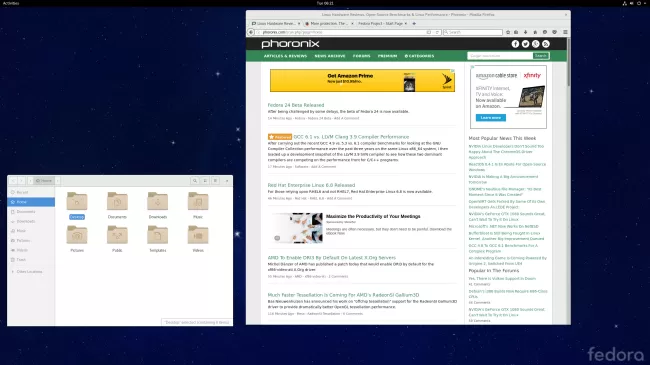The image size is (650, 365).
Task: Open GCC 6.1 vs. LLVM Clang article
Action: 351,137
